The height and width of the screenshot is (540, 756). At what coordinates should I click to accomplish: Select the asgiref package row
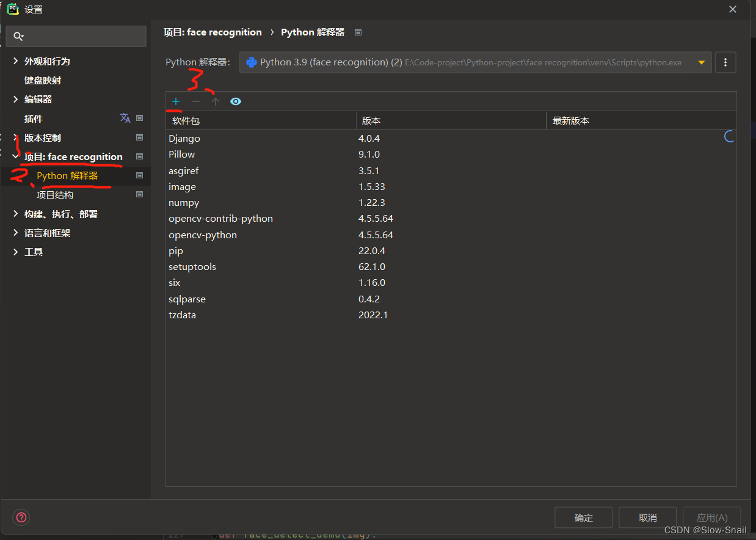click(451, 170)
